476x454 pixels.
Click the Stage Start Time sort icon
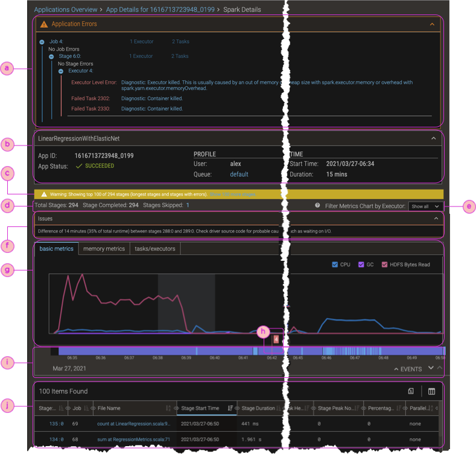click(230, 408)
